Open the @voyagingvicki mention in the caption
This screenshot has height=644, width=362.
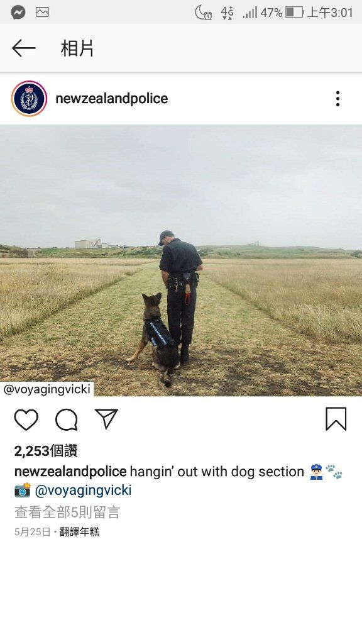[x=84, y=490]
